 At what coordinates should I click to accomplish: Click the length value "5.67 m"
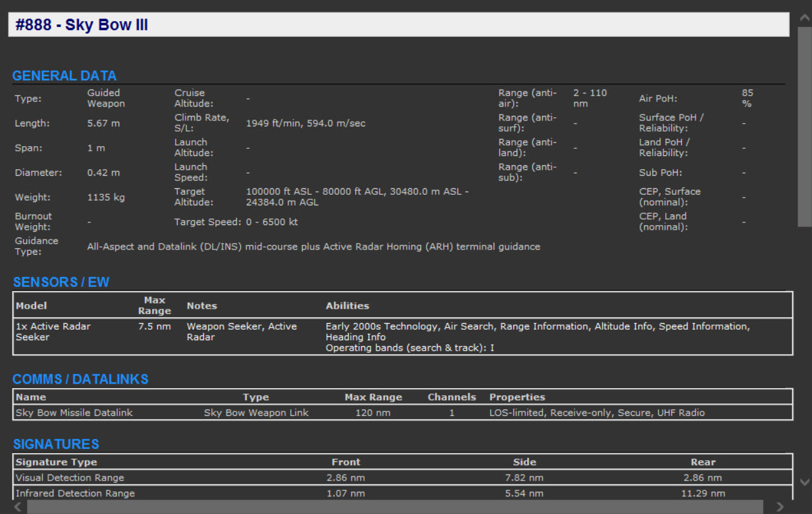(103, 123)
